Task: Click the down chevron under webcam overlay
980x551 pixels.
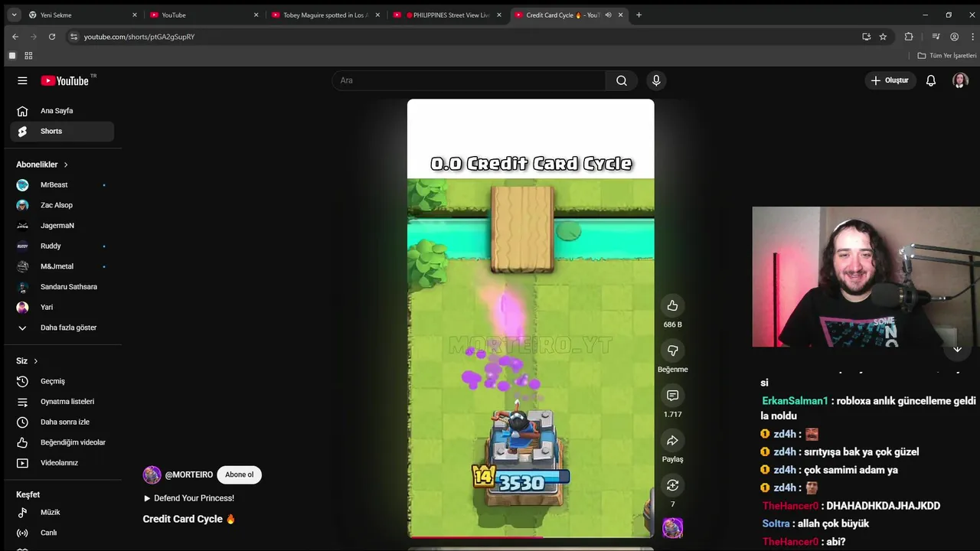Action: pyautogui.click(x=957, y=349)
